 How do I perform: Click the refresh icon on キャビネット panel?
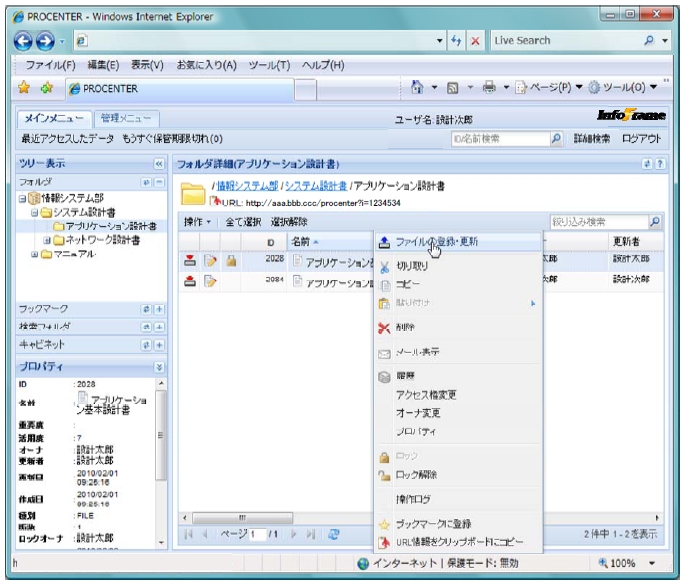pos(147,345)
